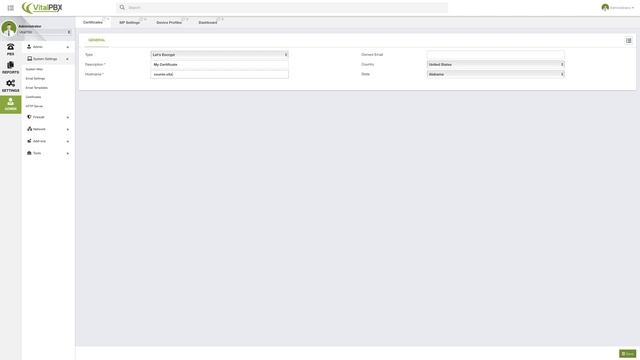Close the Dashboard tab
This screenshot has height=360, width=640.
(x=222, y=19)
